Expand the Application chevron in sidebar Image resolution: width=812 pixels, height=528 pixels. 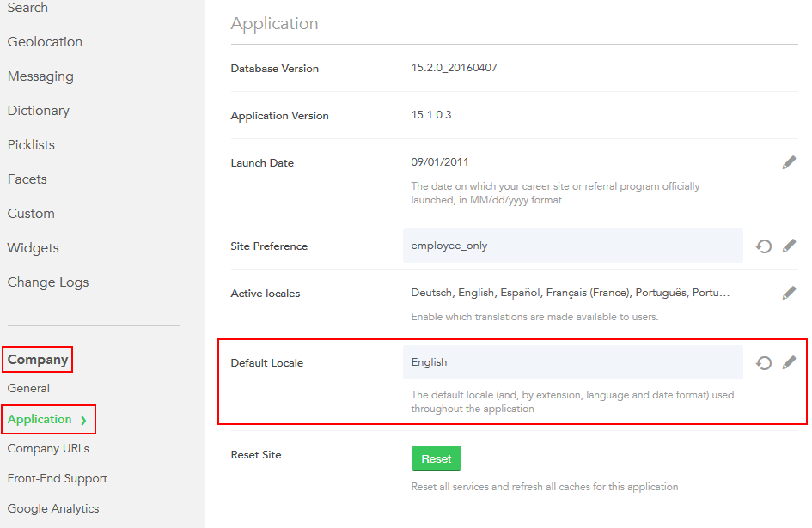click(83, 420)
